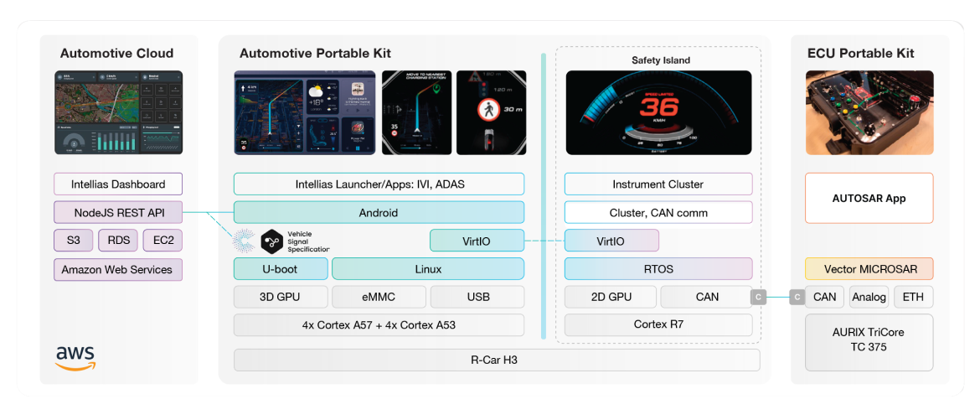The width and height of the screenshot is (980, 420).
Task: Select the R-Car H3 bar
Action: [497, 360]
